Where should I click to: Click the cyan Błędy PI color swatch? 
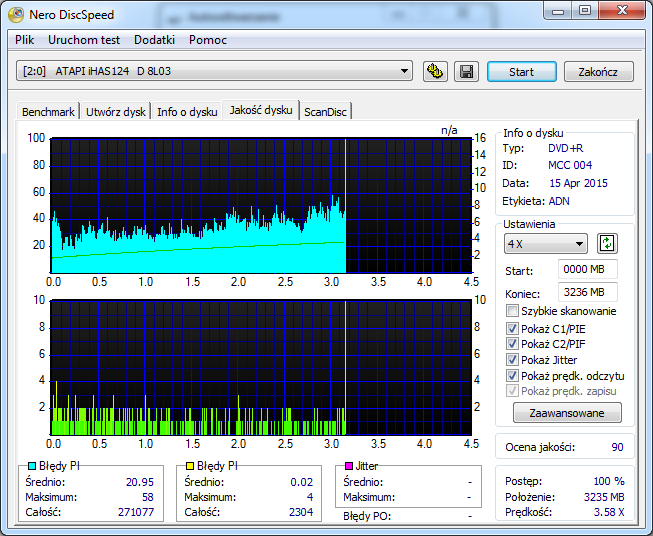pyautogui.click(x=32, y=466)
